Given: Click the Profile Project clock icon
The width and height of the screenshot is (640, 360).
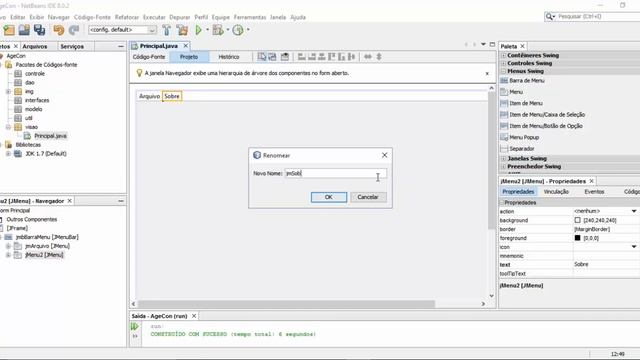Looking at the screenshot, I should 238,30.
